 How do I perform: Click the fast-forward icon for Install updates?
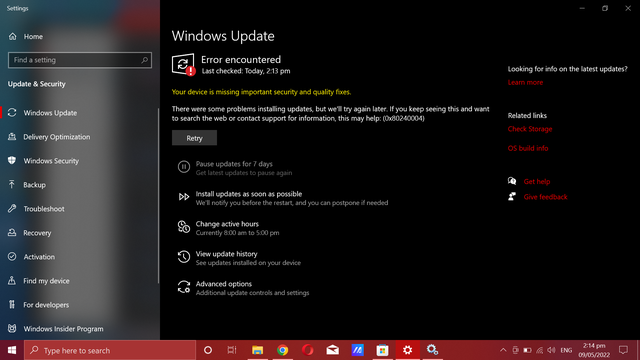click(184, 197)
